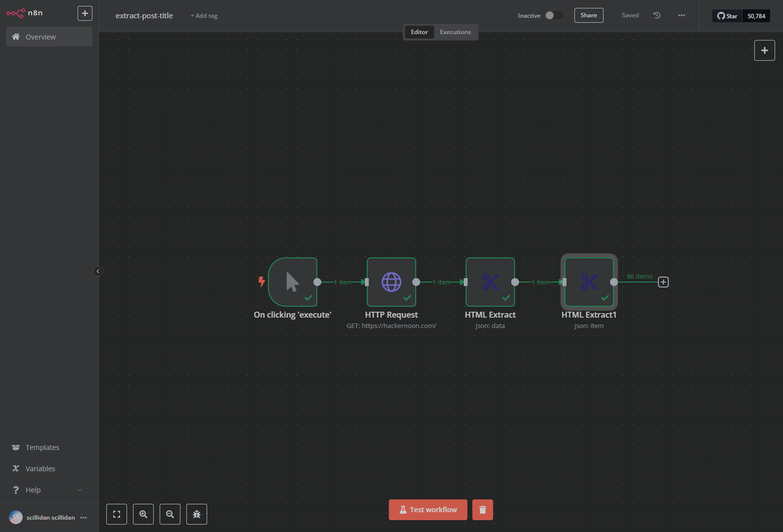Click the n8n logo
This screenshot has height=532, width=783.
24,13
